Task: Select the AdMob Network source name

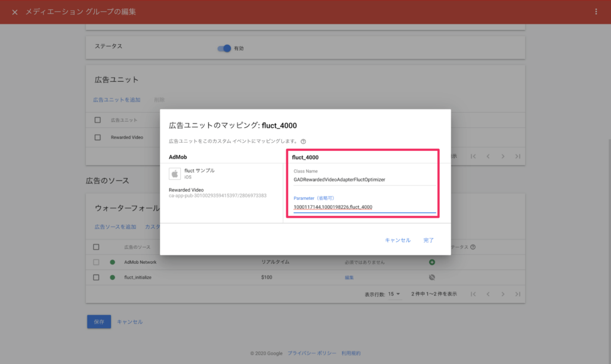Action: [x=140, y=263]
